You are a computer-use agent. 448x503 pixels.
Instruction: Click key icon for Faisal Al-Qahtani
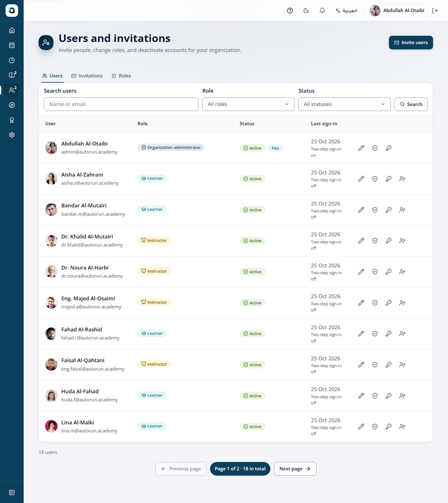[x=389, y=365]
